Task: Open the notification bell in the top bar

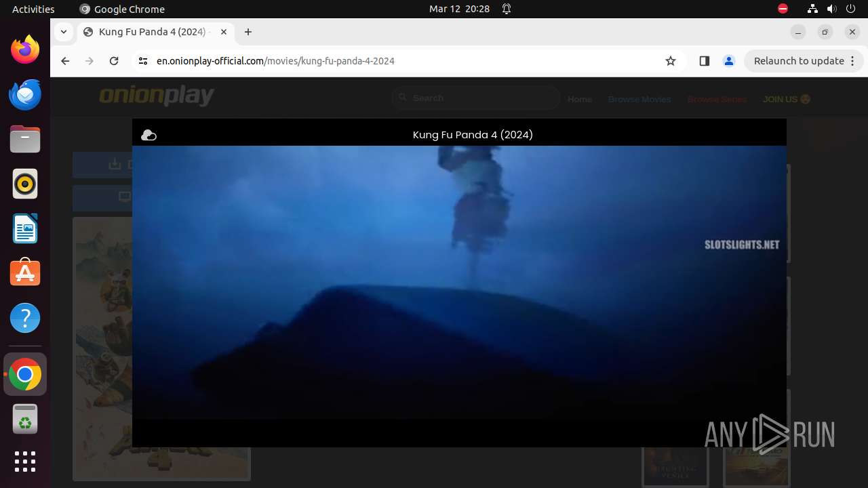Action: click(x=507, y=9)
